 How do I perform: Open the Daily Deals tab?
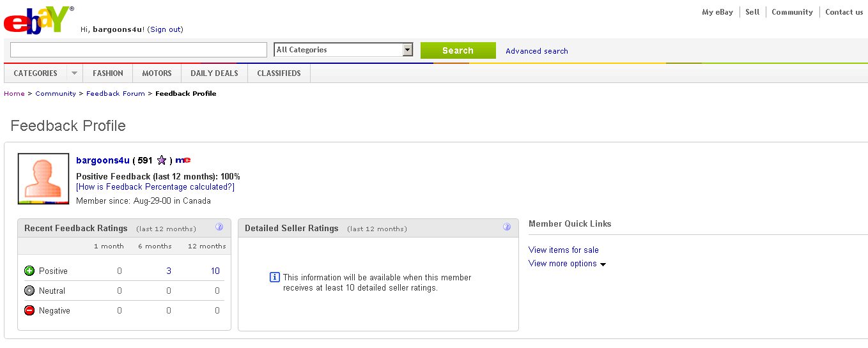214,73
